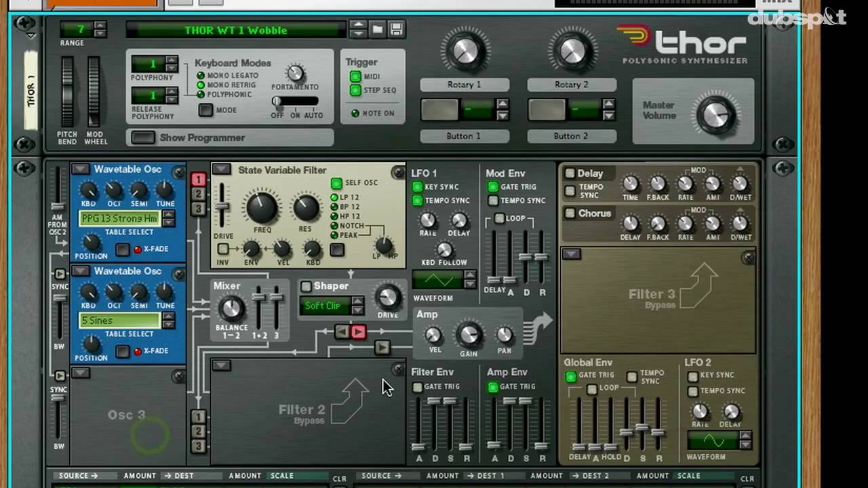This screenshot has width=868, height=488.
Task: Adjust Amp GAIN knob
Action: click(469, 335)
